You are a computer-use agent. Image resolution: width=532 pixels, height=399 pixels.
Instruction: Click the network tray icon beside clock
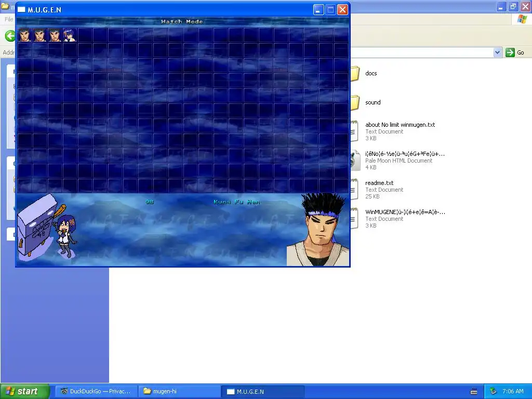[494, 392]
